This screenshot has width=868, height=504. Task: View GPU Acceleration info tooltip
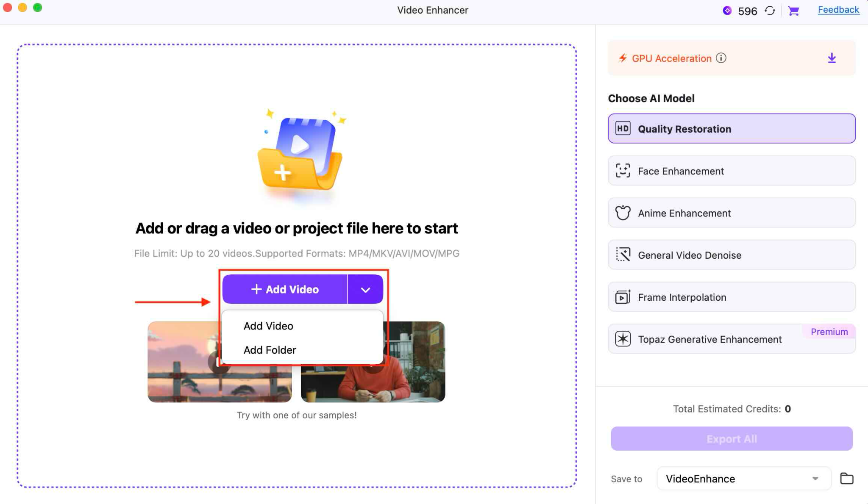[x=721, y=58]
